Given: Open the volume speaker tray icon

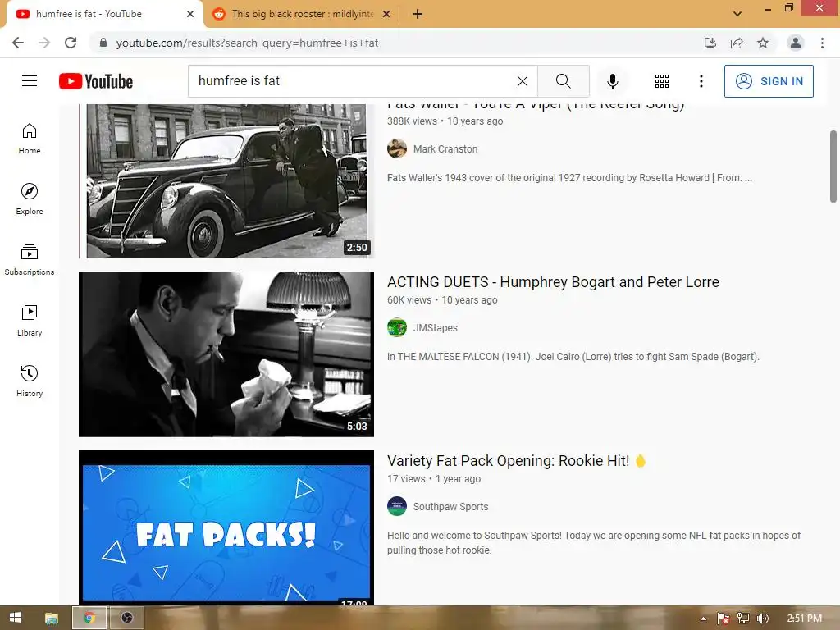Looking at the screenshot, I should pyautogui.click(x=762, y=619).
